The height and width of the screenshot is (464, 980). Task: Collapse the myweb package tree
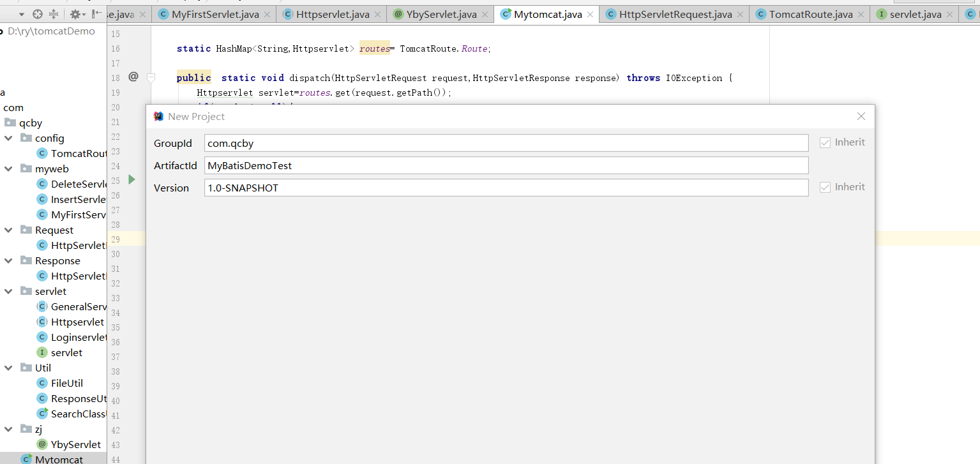(x=8, y=168)
